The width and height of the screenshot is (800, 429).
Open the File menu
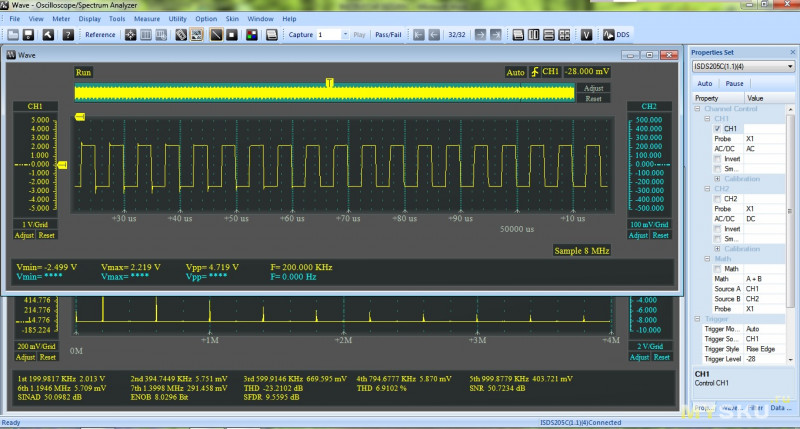point(15,19)
